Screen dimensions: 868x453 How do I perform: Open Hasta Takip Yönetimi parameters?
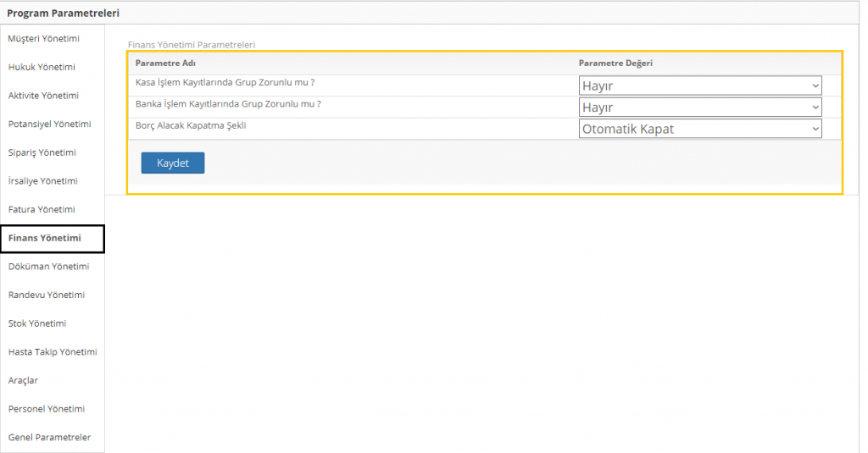(x=53, y=352)
